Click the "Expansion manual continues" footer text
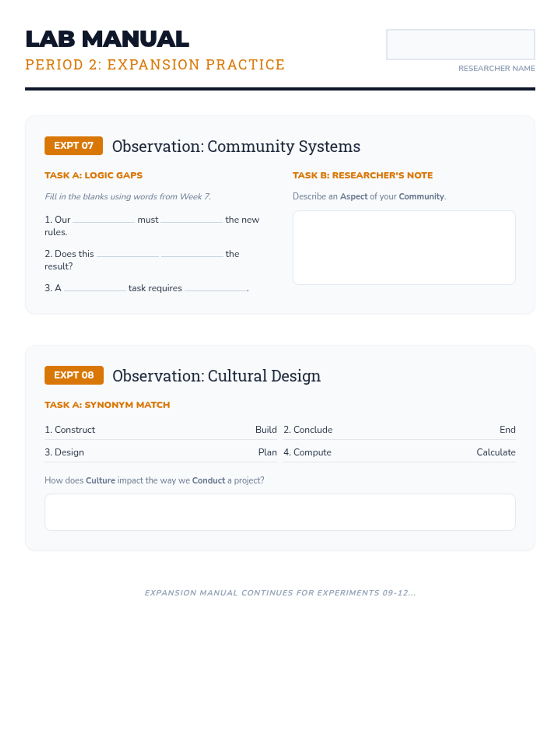Image resolution: width=560 pixels, height=747 pixels. click(x=280, y=593)
